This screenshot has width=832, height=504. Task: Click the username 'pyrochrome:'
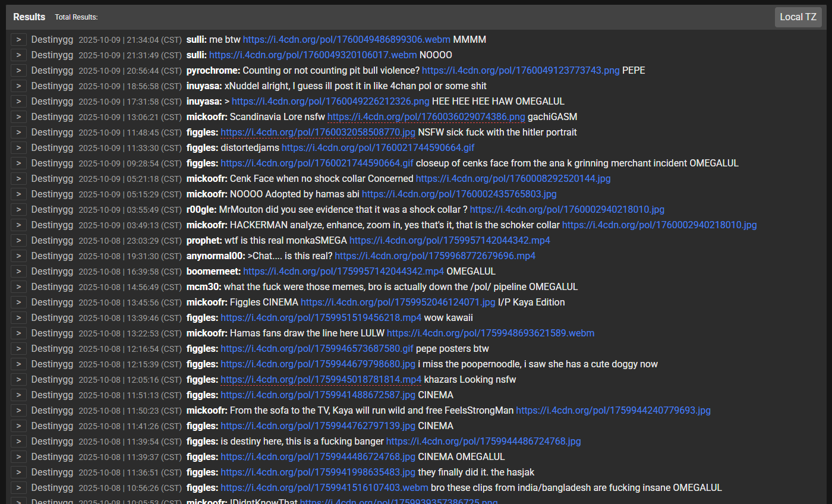coord(213,70)
